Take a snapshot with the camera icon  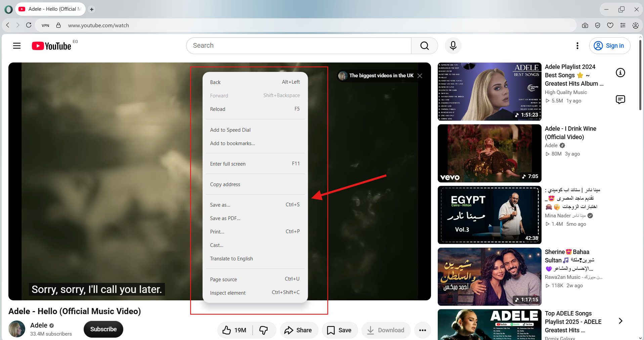point(585,26)
